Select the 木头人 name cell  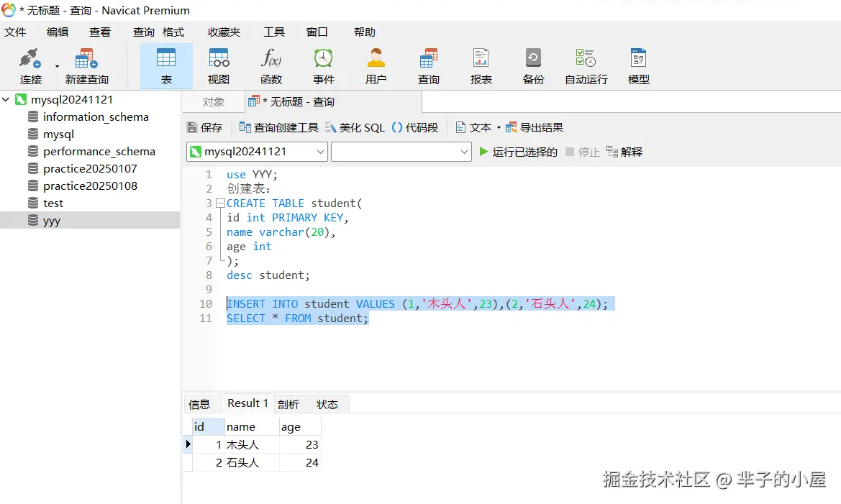(x=252, y=444)
